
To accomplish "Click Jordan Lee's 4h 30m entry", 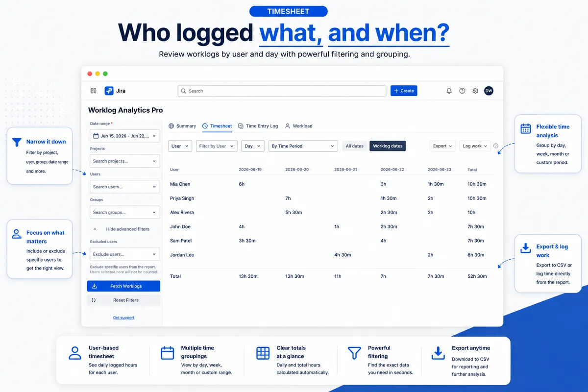I will click(x=343, y=255).
